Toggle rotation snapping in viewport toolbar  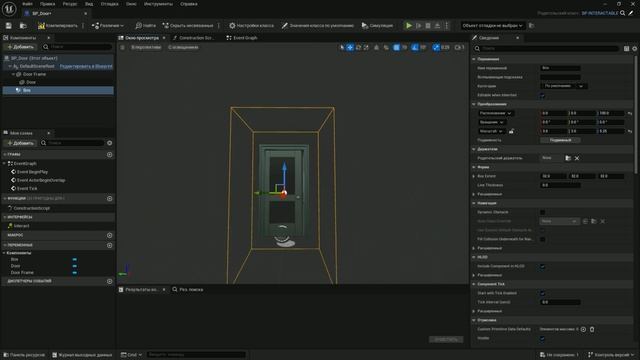point(415,47)
